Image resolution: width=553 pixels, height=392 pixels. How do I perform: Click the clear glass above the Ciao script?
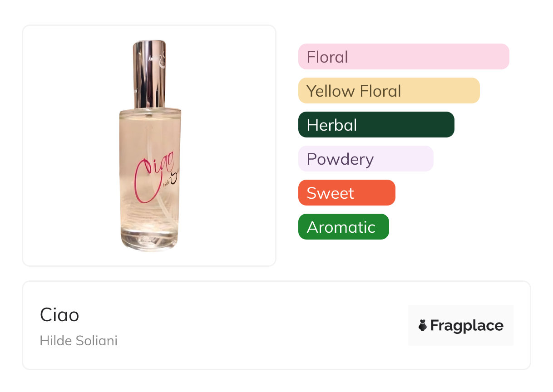point(150,132)
